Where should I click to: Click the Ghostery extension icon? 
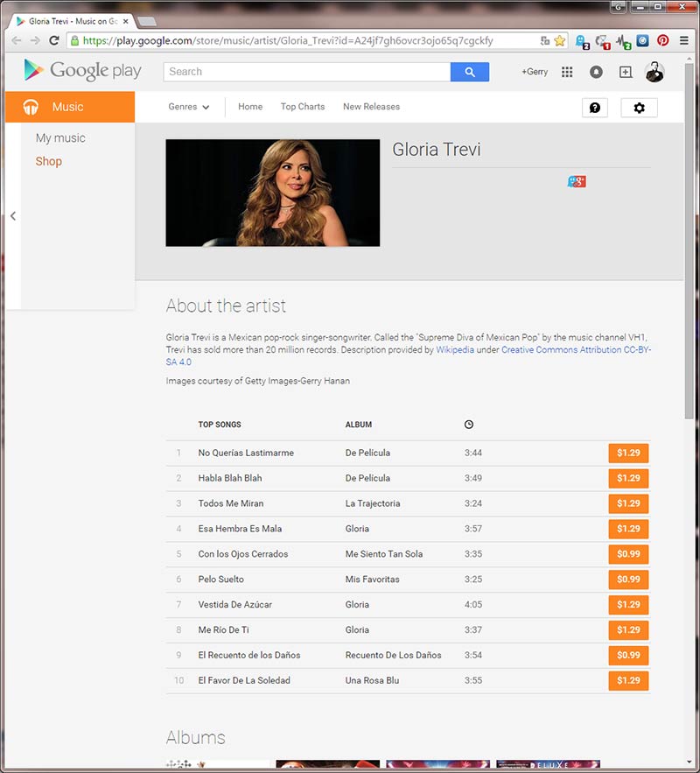(581, 41)
